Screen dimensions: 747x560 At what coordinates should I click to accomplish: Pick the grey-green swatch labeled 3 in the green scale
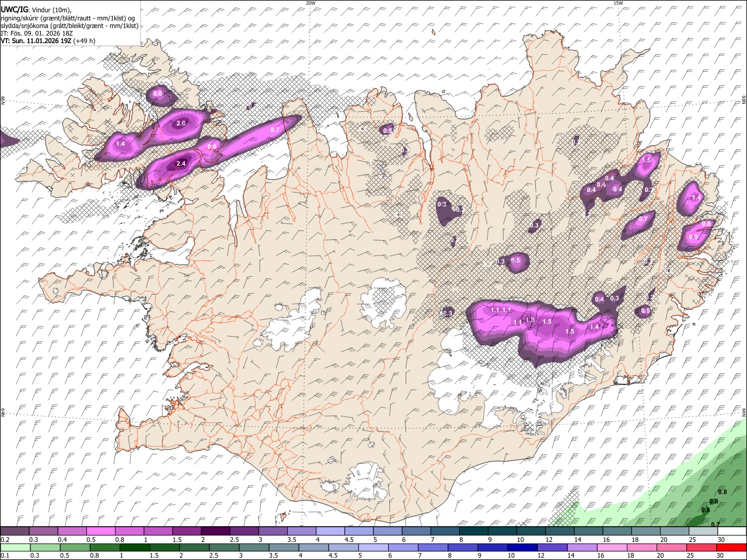253,547
